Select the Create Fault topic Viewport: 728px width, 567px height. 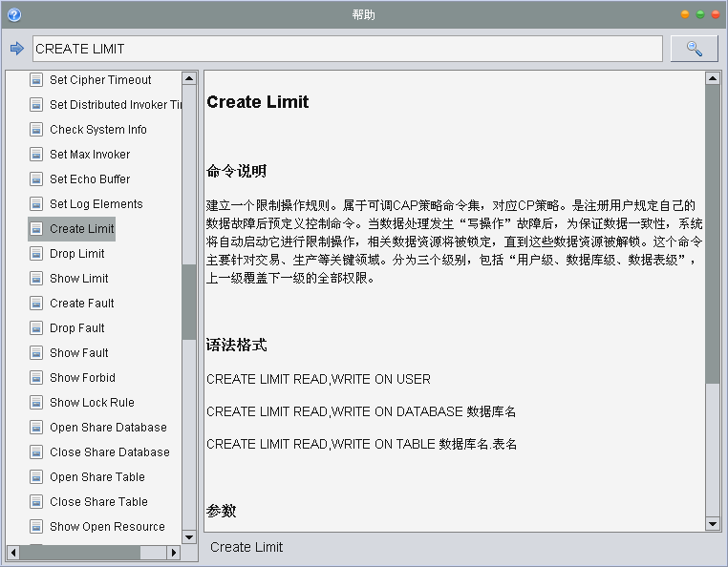82,303
